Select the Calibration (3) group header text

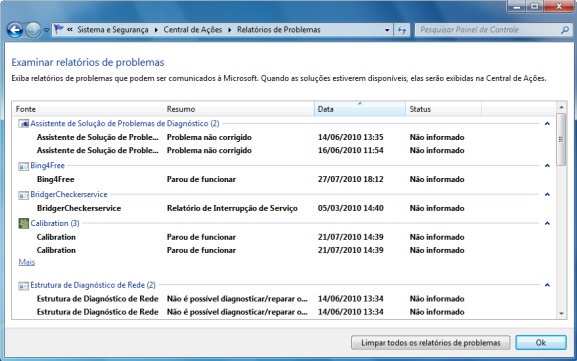click(x=55, y=223)
